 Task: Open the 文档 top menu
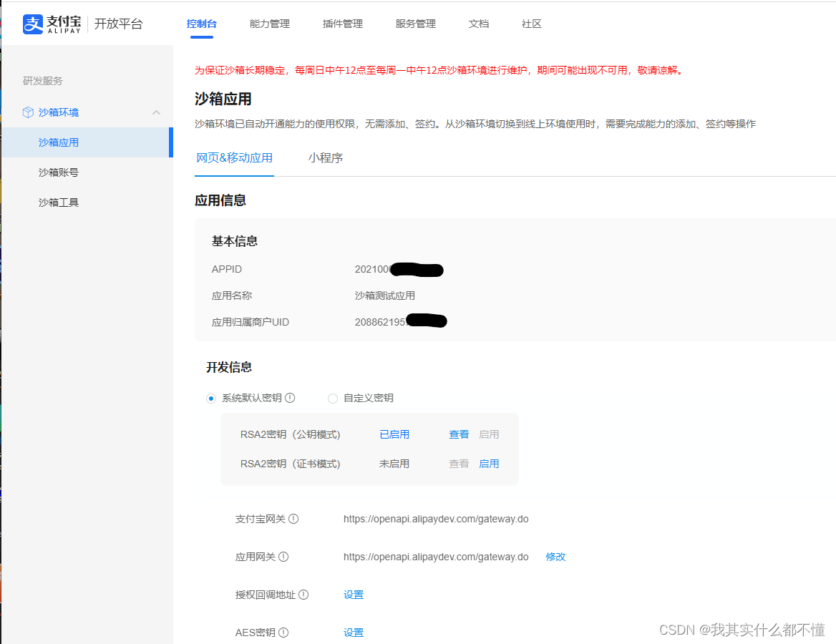tap(479, 24)
